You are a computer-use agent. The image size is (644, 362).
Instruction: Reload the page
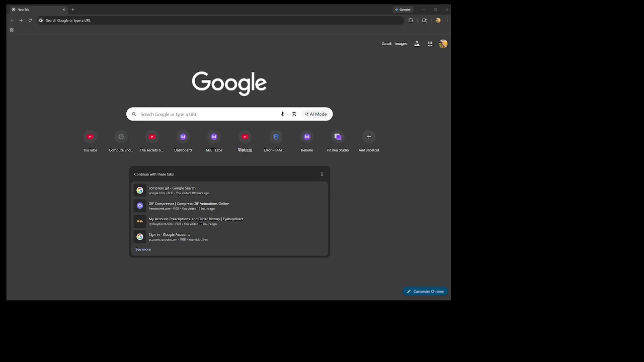(x=30, y=21)
